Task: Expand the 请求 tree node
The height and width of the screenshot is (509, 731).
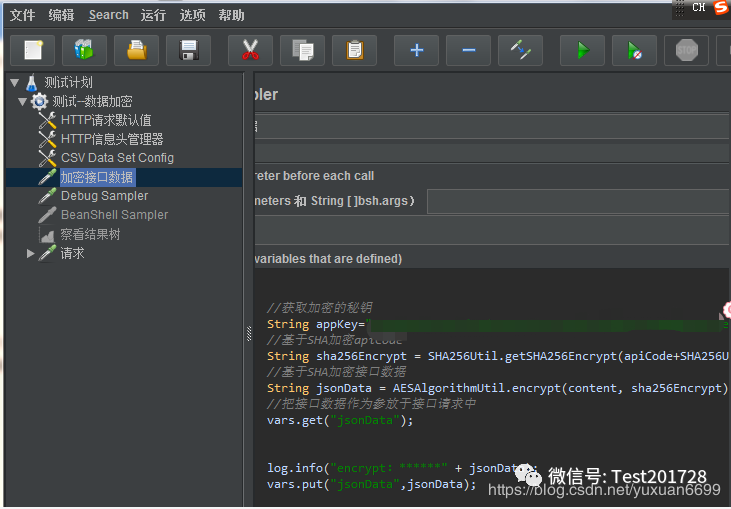Action: point(30,254)
